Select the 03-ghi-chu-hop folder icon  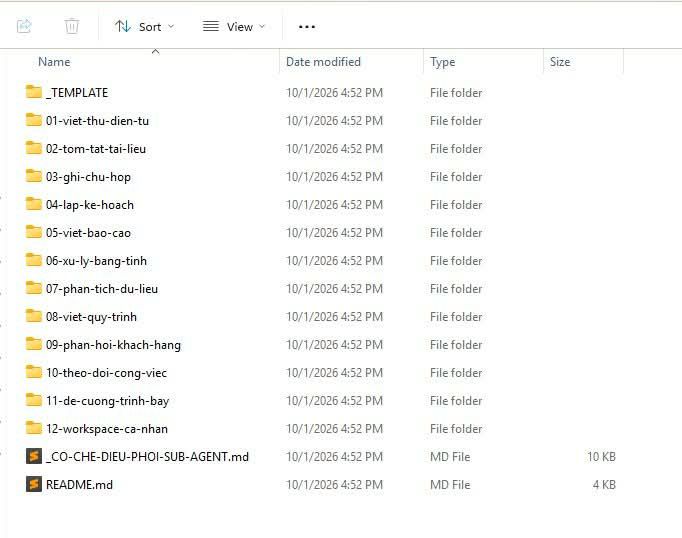pos(34,176)
